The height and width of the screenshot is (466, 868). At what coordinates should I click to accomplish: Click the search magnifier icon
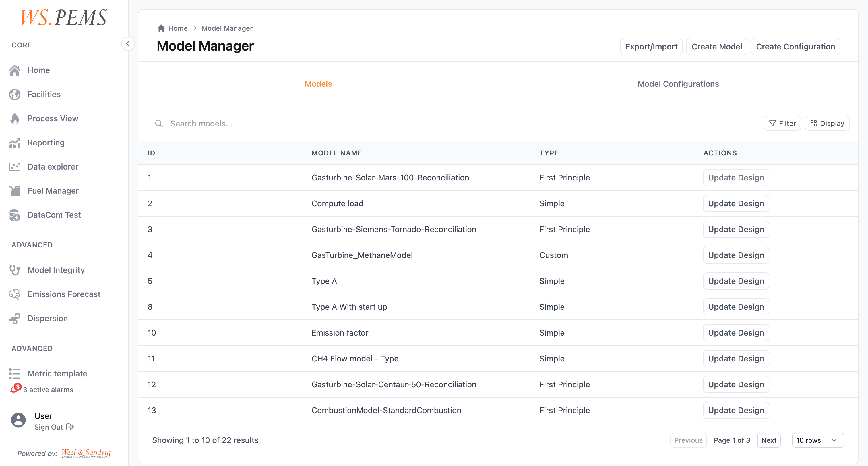tap(159, 124)
